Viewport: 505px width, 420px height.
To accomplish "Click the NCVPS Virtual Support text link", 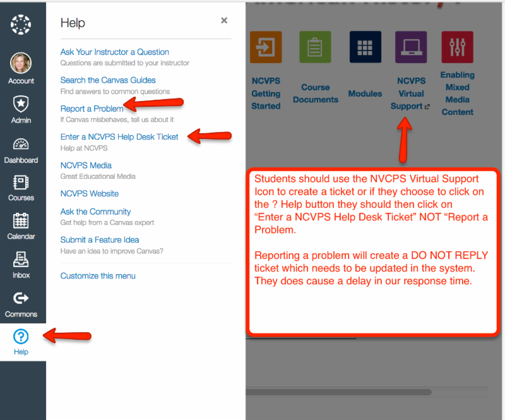I will pos(410,93).
